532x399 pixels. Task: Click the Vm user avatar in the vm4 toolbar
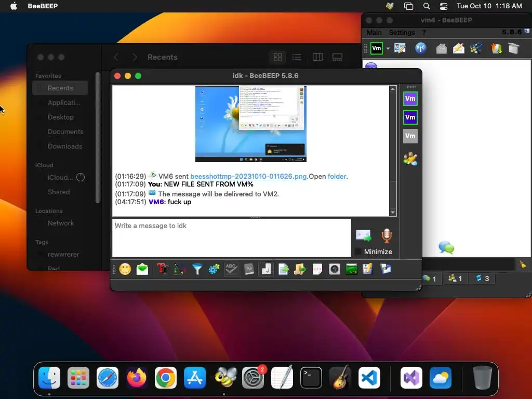coord(377,48)
